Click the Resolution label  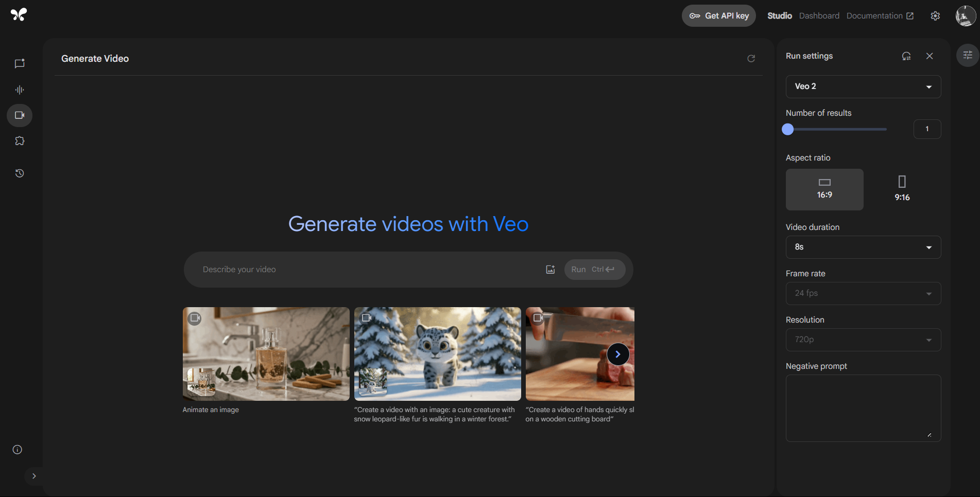click(805, 320)
